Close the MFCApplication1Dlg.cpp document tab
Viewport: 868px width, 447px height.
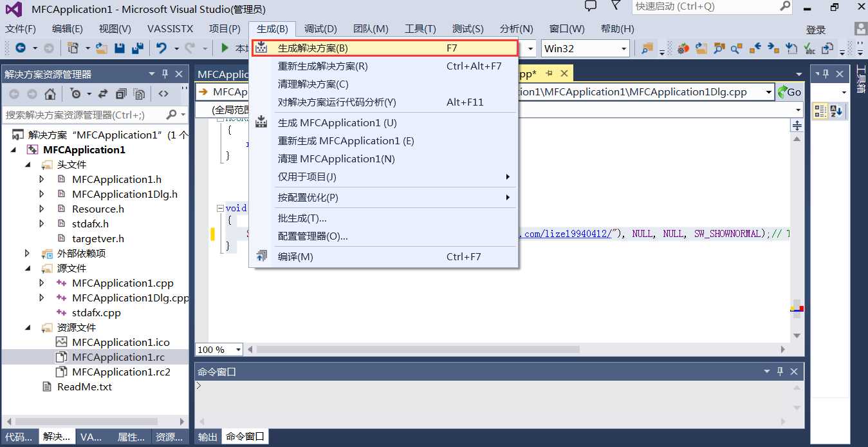[564, 74]
